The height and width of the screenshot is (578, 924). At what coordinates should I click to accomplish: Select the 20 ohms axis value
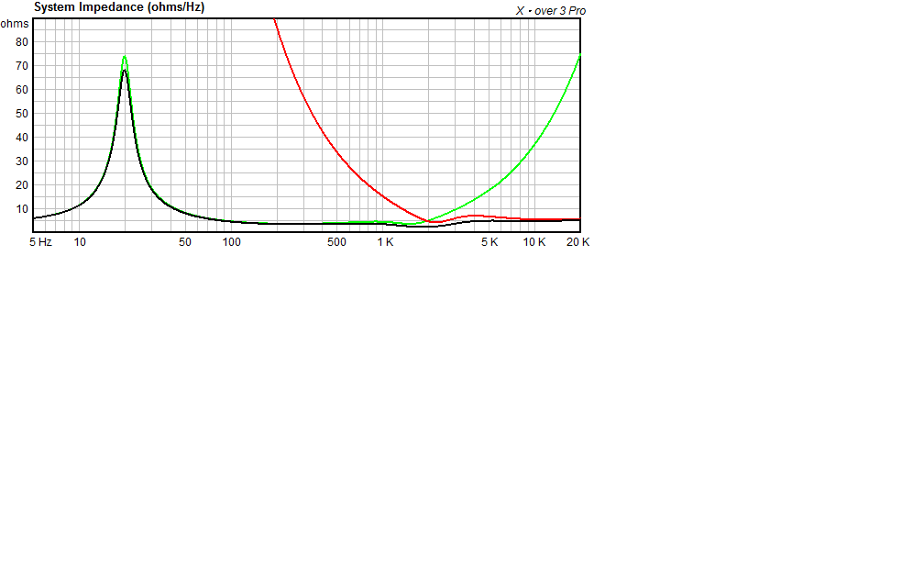(22, 185)
